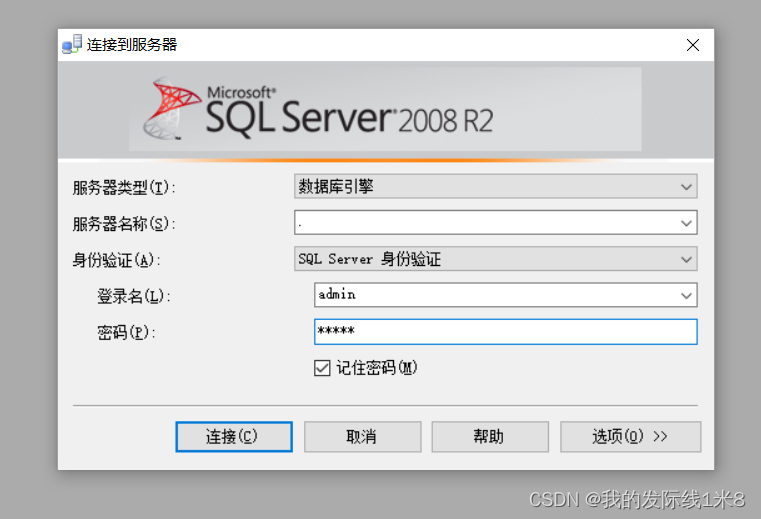Close the Connect to Server dialog
This screenshot has width=761, height=519.
point(693,45)
